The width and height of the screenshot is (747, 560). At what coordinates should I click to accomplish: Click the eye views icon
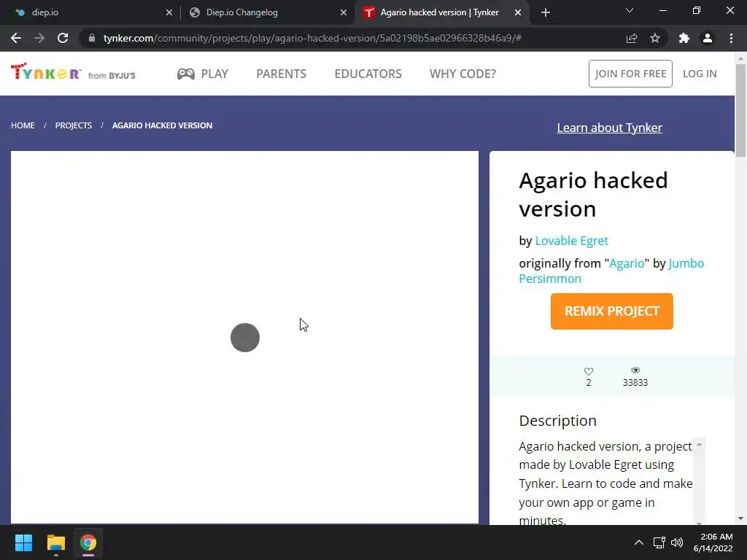(635, 370)
